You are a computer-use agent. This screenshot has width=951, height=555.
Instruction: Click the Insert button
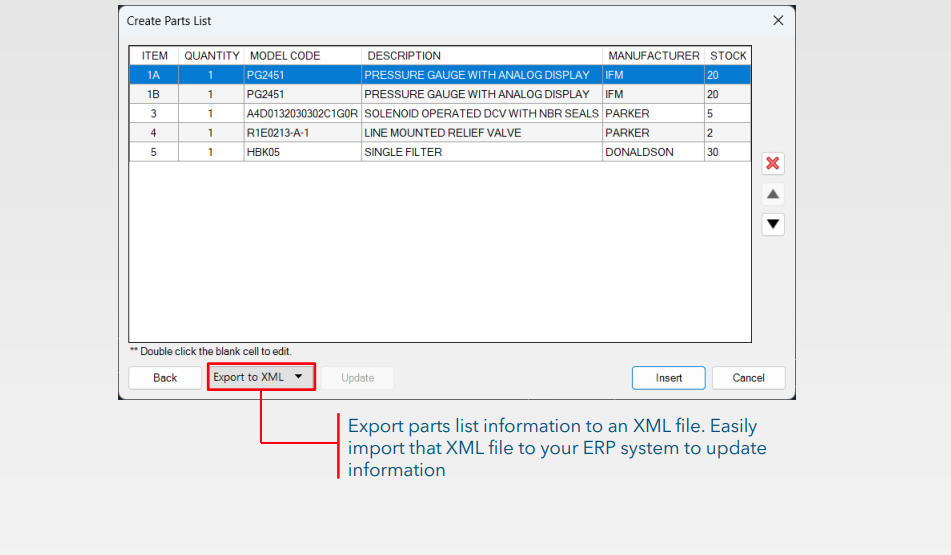point(668,378)
